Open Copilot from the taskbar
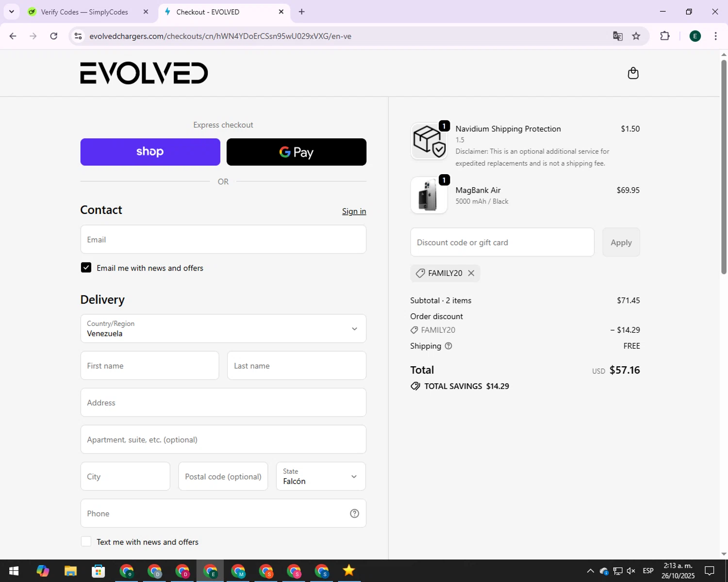Screen dimensions: 728x582 coord(43,571)
